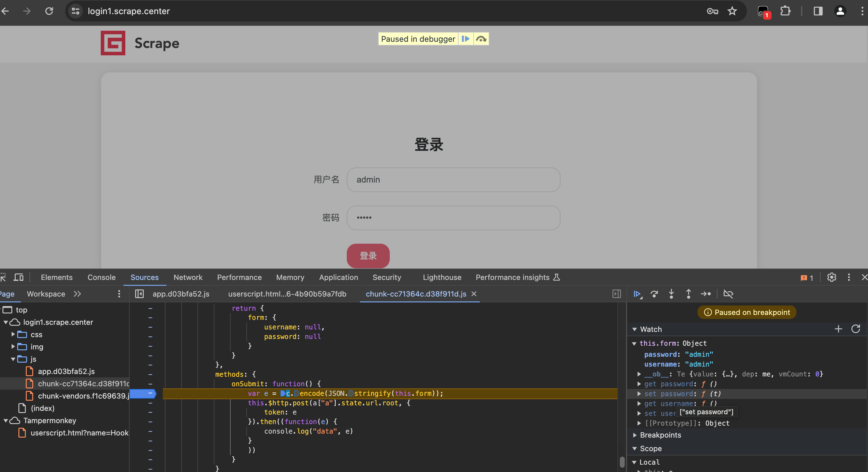Resume script execution in the page overlay
The height and width of the screenshot is (472, 868).
[466, 39]
